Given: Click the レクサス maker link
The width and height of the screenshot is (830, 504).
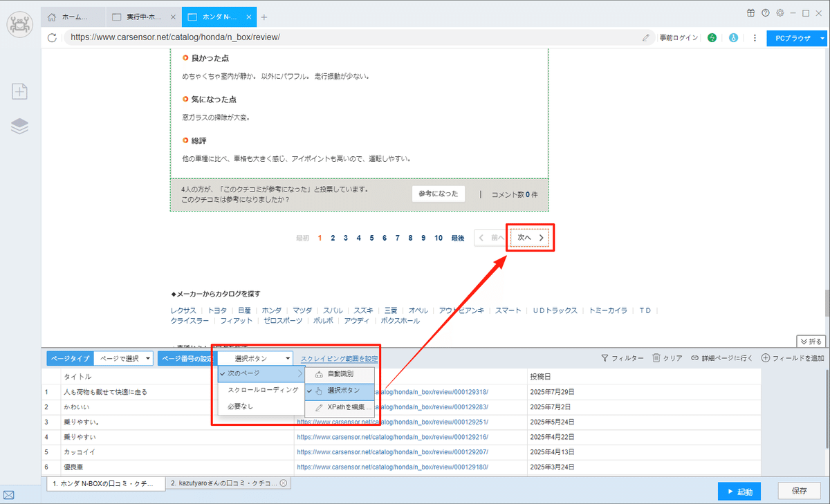Looking at the screenshot, I should 184,310.
